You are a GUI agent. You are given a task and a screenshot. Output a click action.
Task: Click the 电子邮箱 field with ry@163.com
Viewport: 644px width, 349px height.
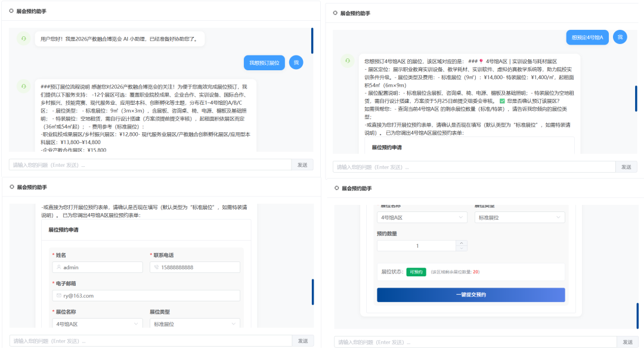146,295
